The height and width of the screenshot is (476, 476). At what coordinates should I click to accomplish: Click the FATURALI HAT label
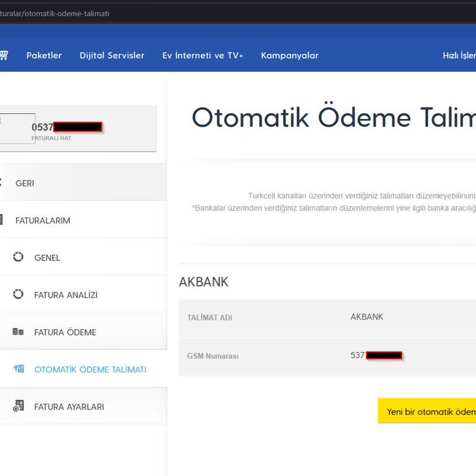coord(51,138)
